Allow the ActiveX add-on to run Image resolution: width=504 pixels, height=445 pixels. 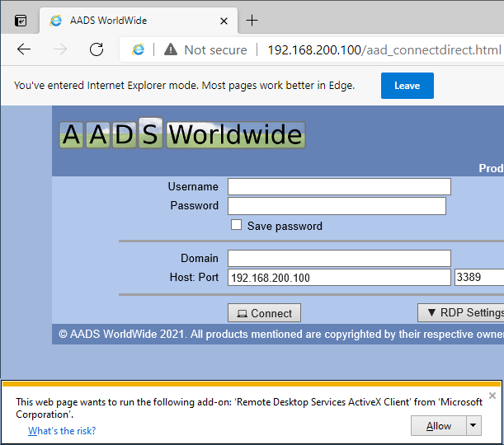(x=438, y=425)
